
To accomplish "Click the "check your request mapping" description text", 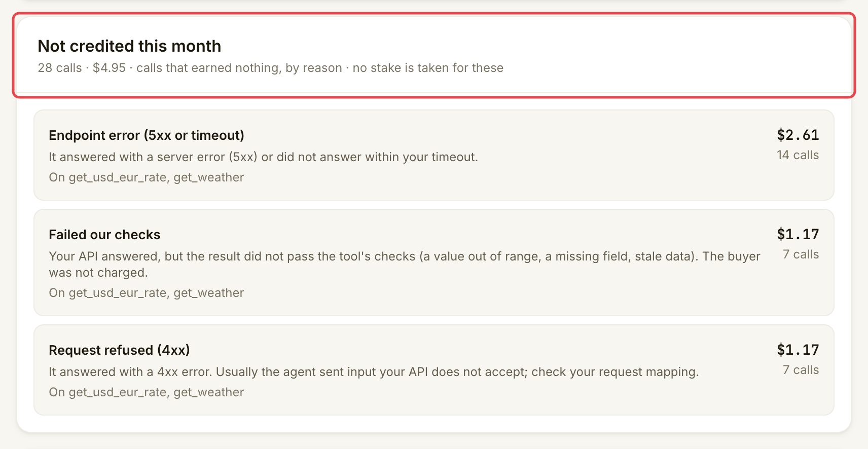I will click(x=374, y=372).
